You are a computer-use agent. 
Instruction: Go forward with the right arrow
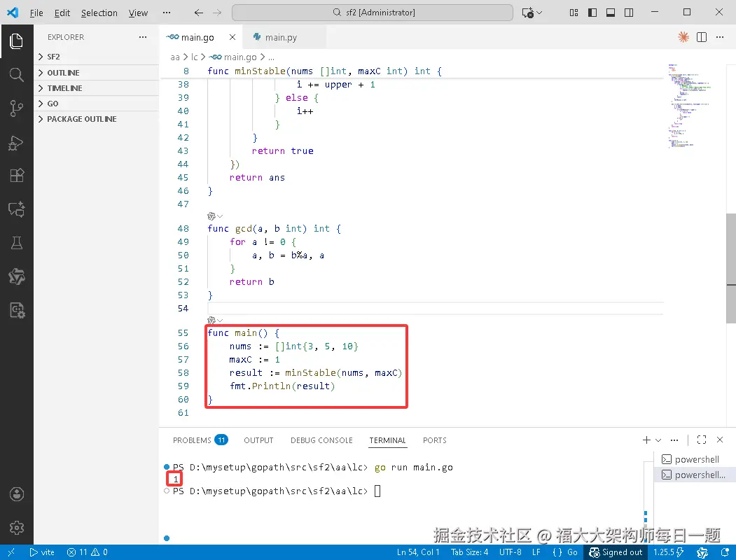(217, 13)
